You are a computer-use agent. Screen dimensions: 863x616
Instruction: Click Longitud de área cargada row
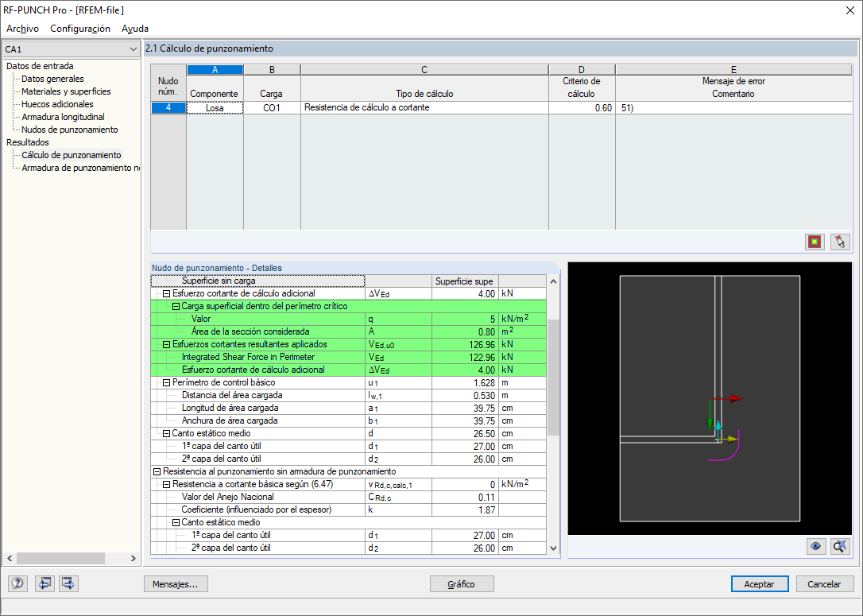(348, 408)
